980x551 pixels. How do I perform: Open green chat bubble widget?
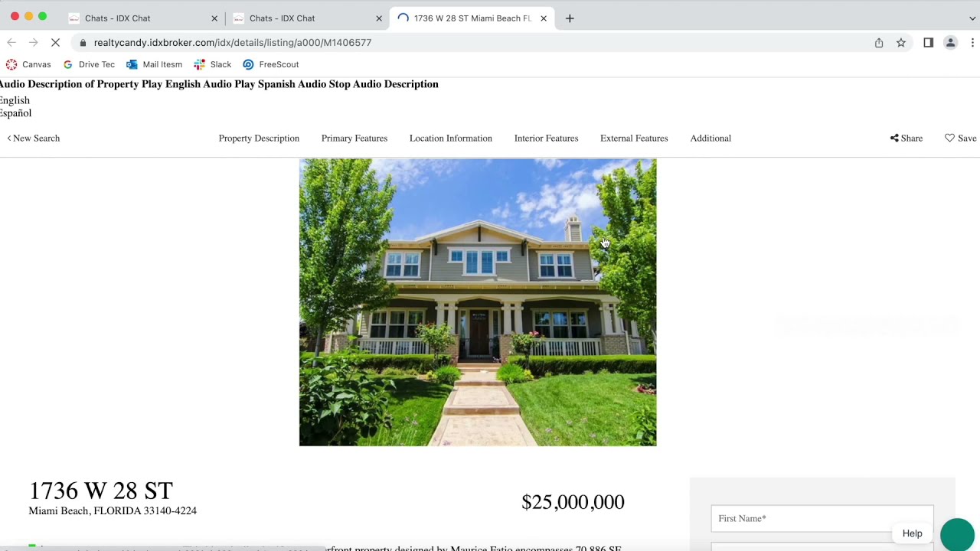tap(957, 534)
